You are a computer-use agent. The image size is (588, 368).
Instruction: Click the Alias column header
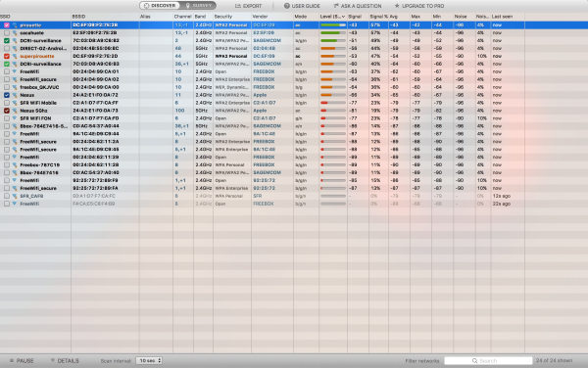coord(156,17)
